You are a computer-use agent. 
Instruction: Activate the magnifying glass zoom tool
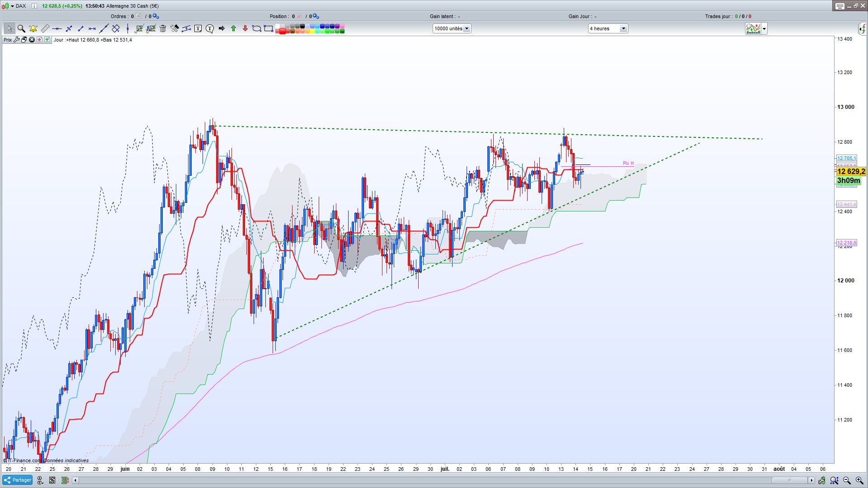point(21,28)
